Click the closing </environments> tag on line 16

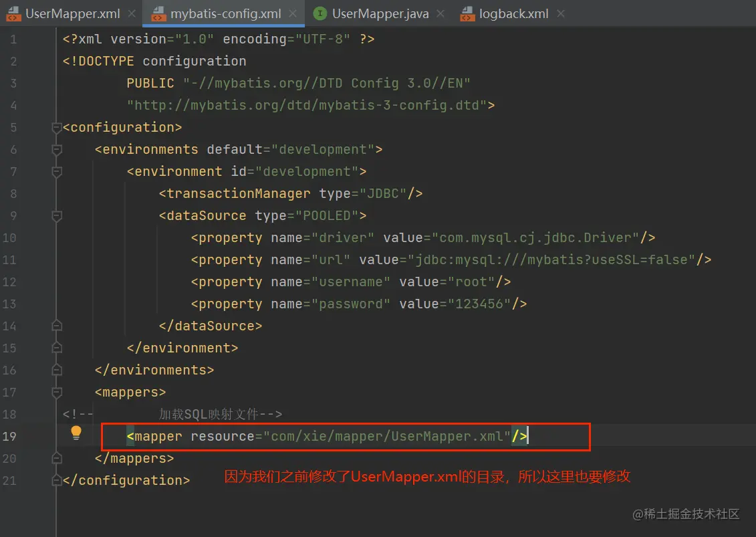[x=154, y=370]
